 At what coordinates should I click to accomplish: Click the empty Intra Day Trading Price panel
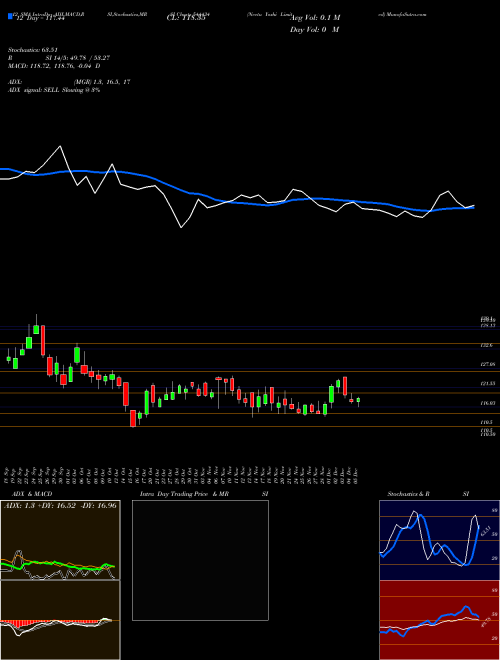coord(200,560)
